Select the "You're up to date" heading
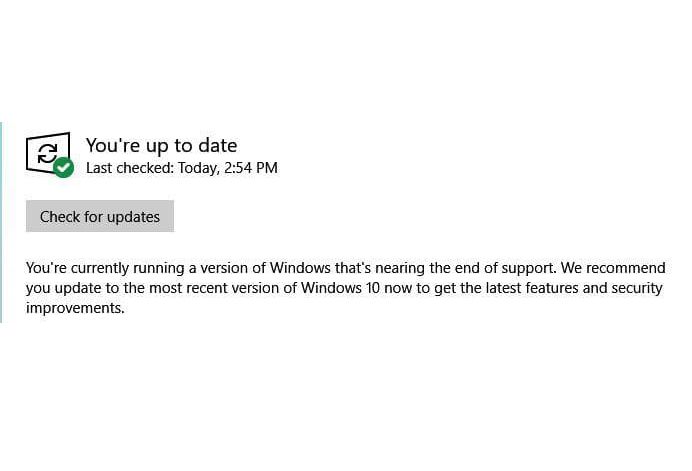692x471 pixels. (162, 146)
